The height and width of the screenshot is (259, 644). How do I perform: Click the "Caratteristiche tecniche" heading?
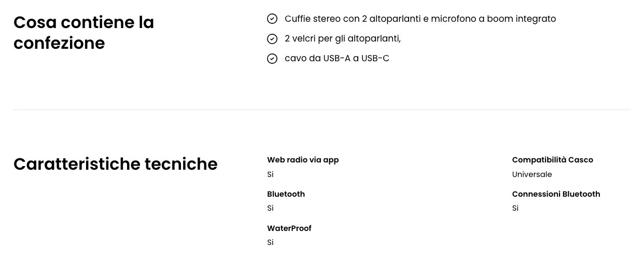(x=115, y=164)
